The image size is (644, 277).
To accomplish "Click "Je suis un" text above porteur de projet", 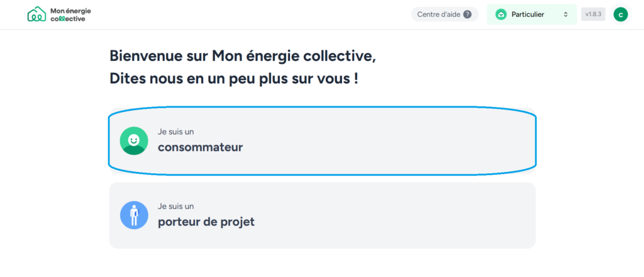I will [x=175, y=206].
